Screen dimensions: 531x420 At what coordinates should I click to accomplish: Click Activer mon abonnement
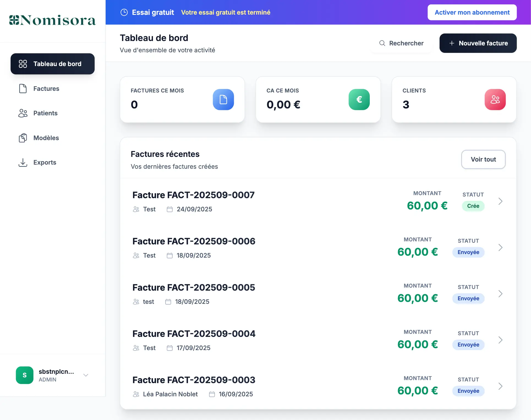(x=472, y=12)
